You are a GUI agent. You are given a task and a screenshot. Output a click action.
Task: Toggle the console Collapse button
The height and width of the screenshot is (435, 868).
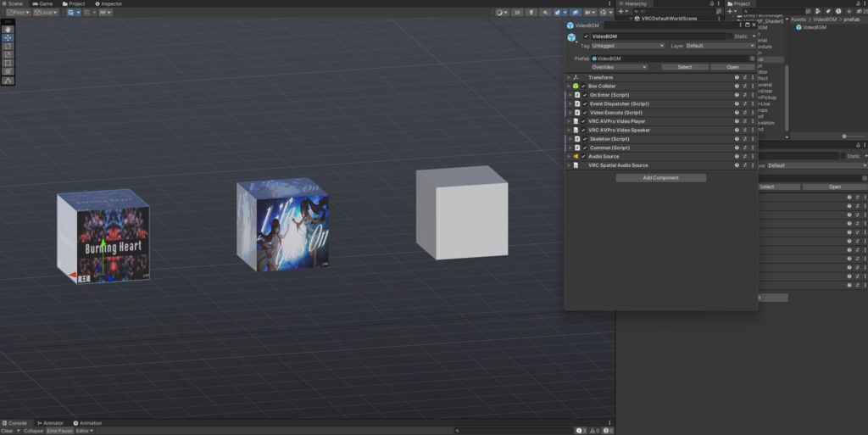pos(33,431)
